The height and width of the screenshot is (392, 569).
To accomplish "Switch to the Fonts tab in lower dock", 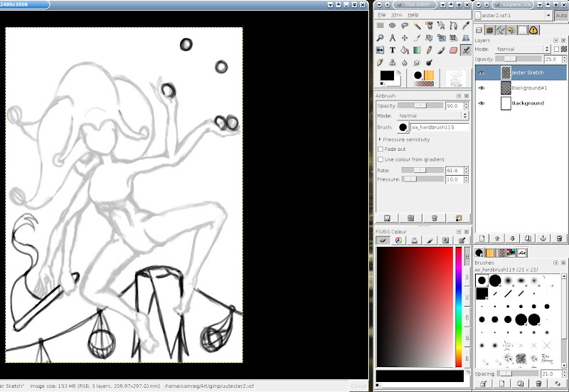I will (x=522, y=253).
